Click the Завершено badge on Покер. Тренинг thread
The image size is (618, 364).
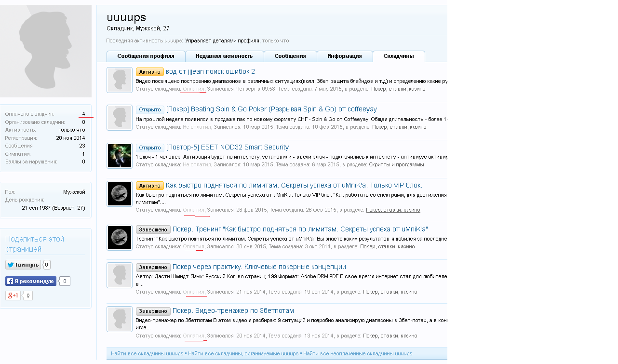153,229
